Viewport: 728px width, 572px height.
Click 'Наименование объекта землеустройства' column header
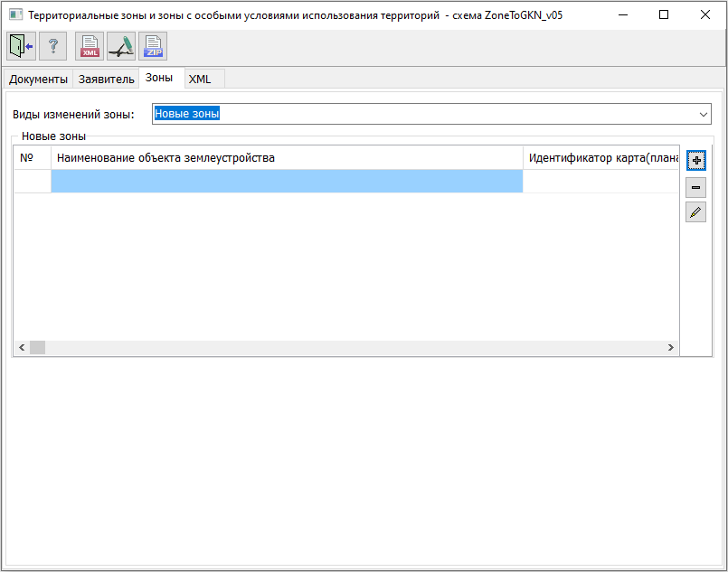click(287, 158)
